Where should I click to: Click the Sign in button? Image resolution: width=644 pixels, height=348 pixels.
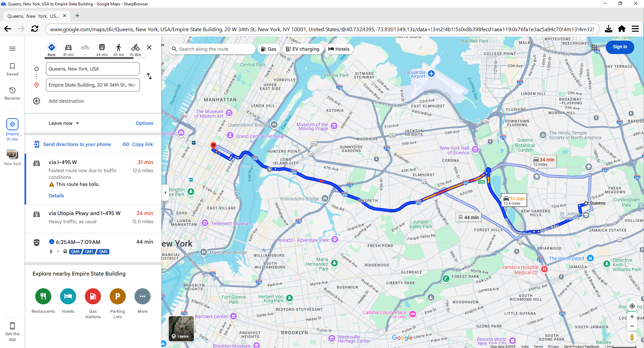click(x=620, y=47)
